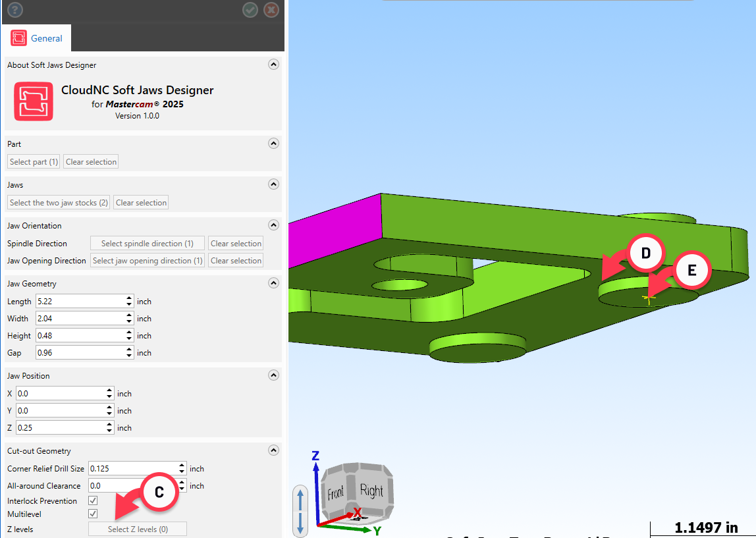
Task: Clear the Part selection
Action: pos(91,162)
